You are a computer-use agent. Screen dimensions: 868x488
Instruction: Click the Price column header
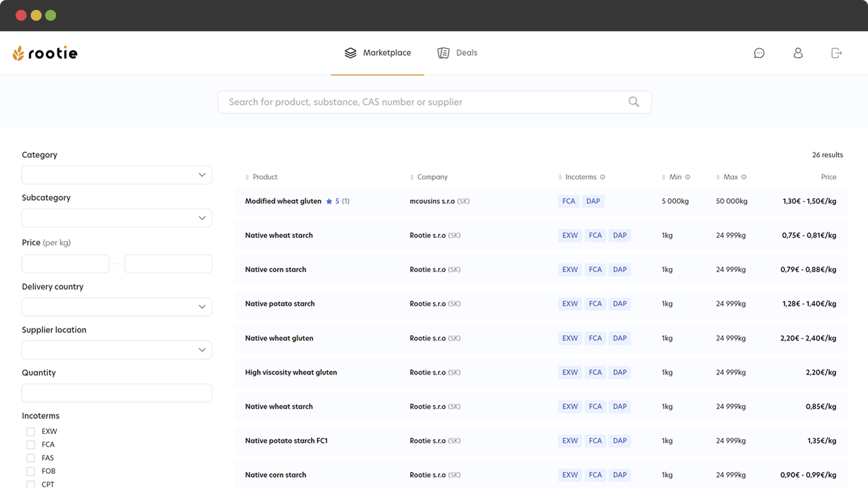[x=829, y=177]
